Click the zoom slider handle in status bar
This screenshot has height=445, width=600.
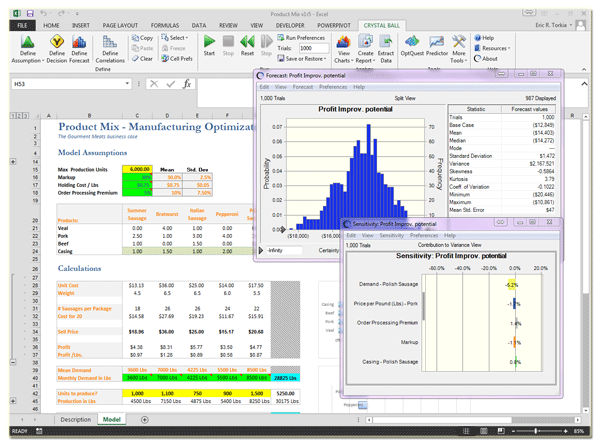point(536,431)
